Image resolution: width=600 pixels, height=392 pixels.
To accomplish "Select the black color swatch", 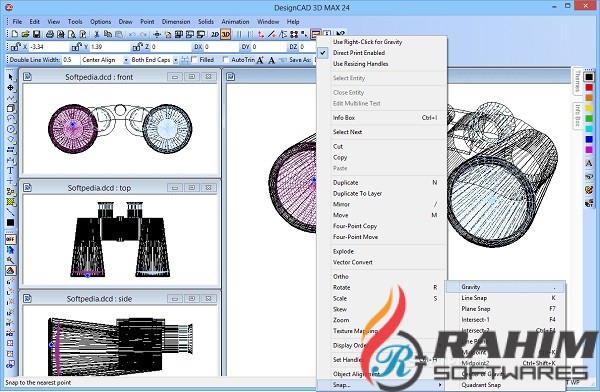I will click(x=589, y=77).
